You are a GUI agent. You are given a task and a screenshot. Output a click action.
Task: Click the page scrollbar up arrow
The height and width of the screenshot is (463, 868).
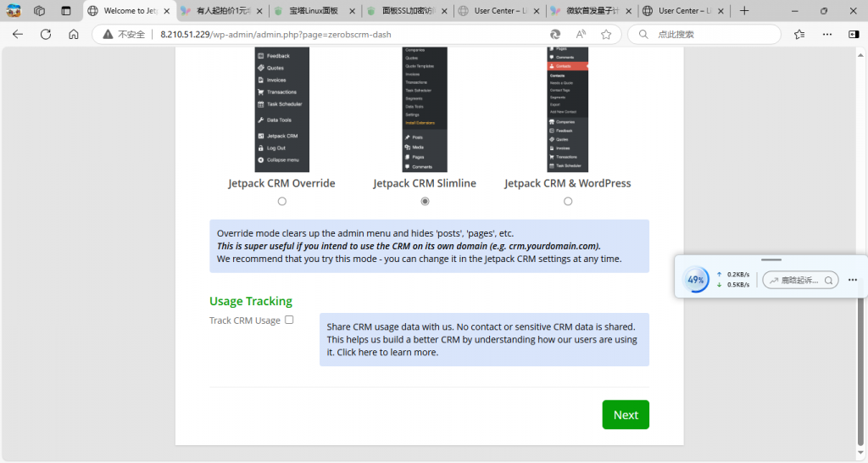pyautogui.click(x=860, y=55)
